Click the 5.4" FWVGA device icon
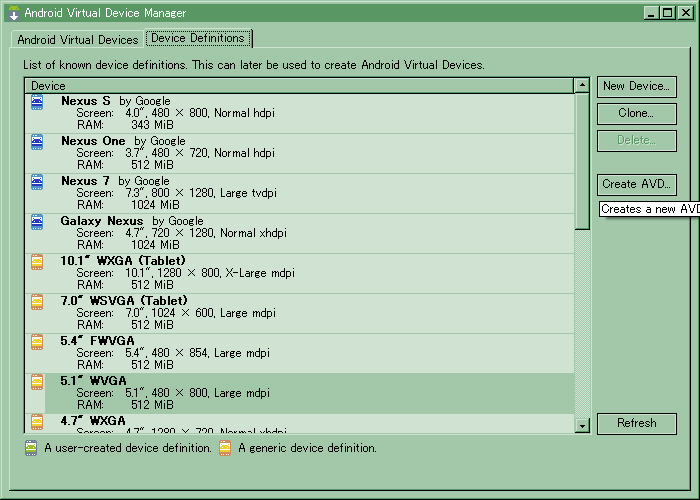Viewport: 700px width, 500px height. (x=37, y=342)
